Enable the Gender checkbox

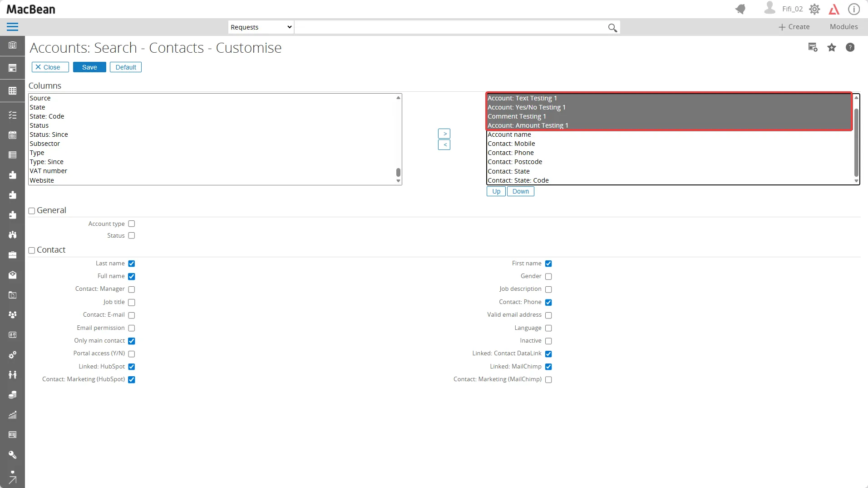pyautogui.click(x=548, y=276)
